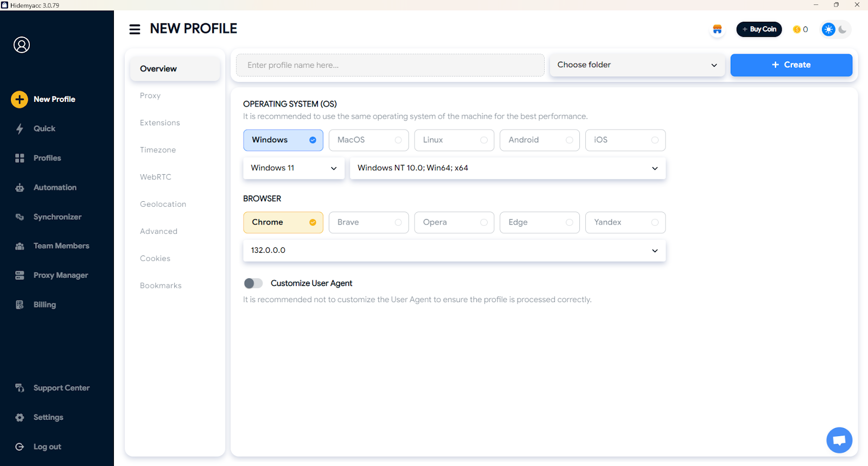Open Profiles from the sidebar
This screenshot has height=466, width=868.
pos(47,158)
